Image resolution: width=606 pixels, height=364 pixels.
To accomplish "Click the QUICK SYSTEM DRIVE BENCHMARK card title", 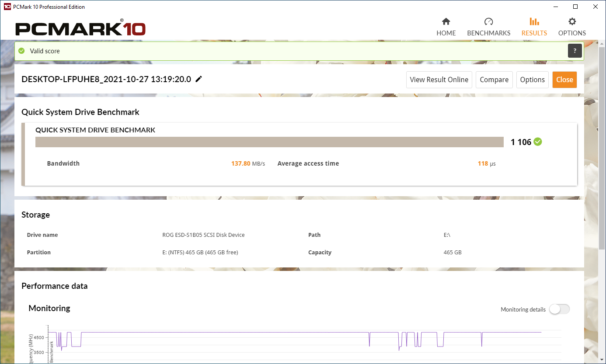I will (95, 130).
